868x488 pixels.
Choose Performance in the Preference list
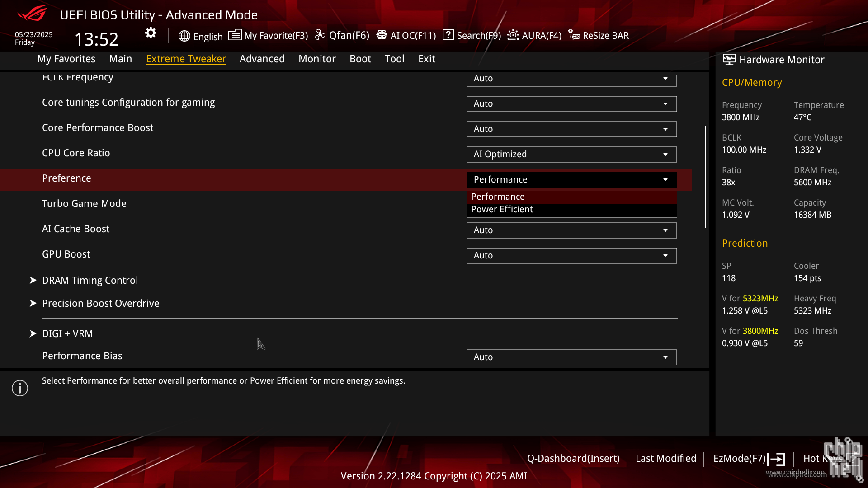(x=571, y=197)
